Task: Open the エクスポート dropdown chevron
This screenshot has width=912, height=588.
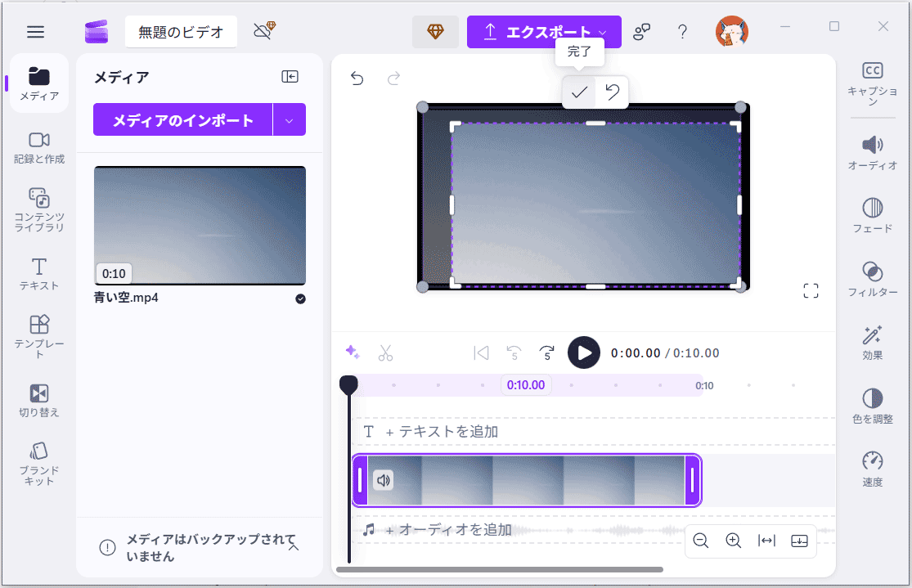Action: coord(603,32)
